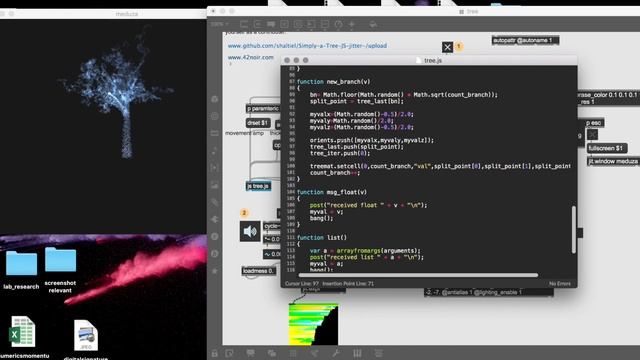The height and width of the screenshot is (360, 640).
Task: Toggle presentation mode in bottom toolbar
Action: pos(250,353)
